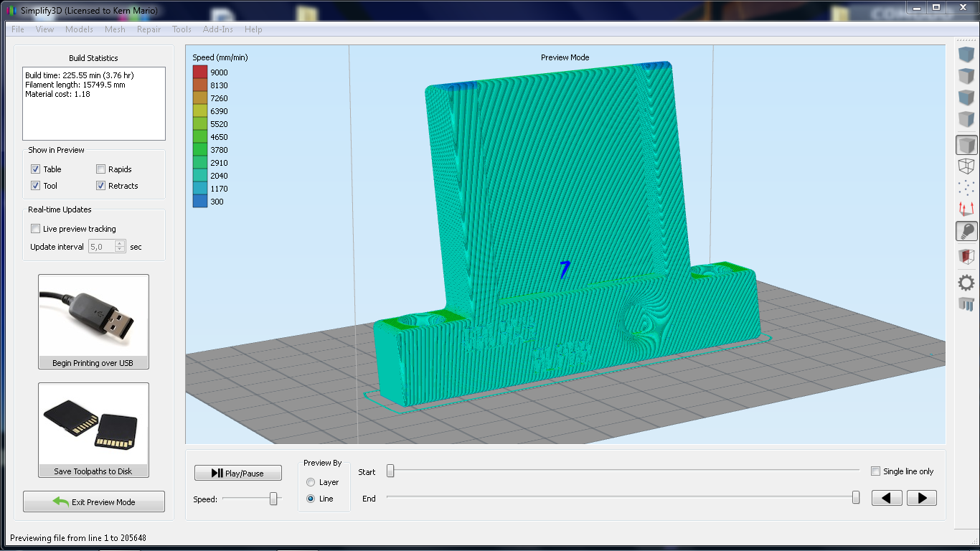980x551 pixels.
Task: Click the 'Build Statistics' heading
Action: pyautogui.click(x=93, y=58)
